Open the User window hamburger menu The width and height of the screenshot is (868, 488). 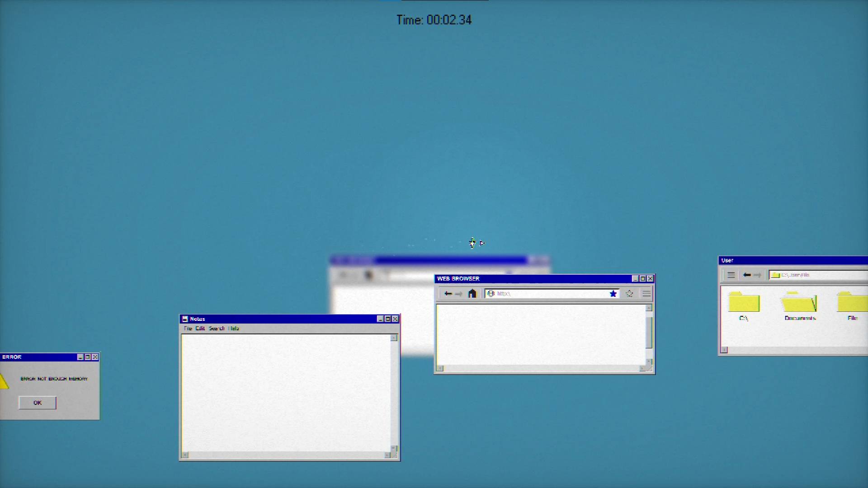point(731,275)
